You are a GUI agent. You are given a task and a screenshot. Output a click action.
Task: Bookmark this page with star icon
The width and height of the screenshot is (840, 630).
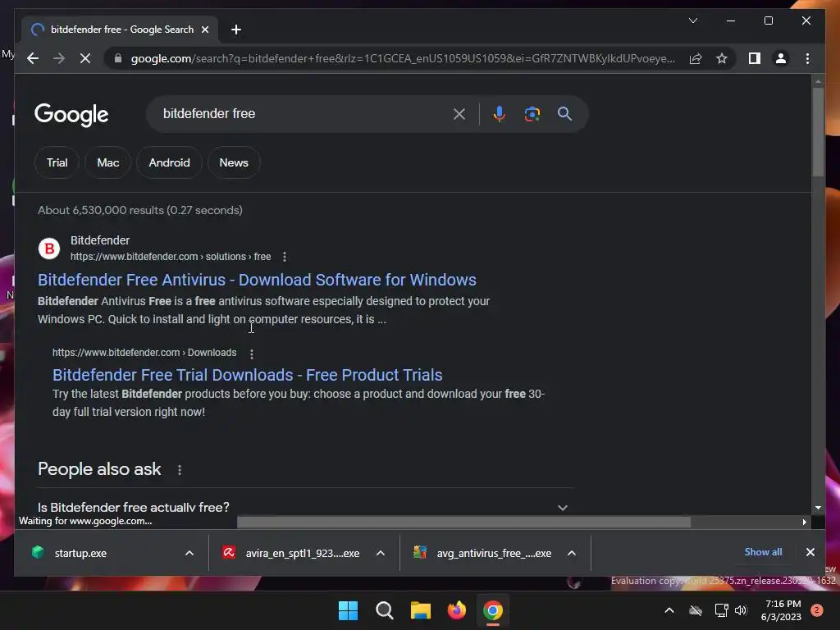click(x=722, y=58)
